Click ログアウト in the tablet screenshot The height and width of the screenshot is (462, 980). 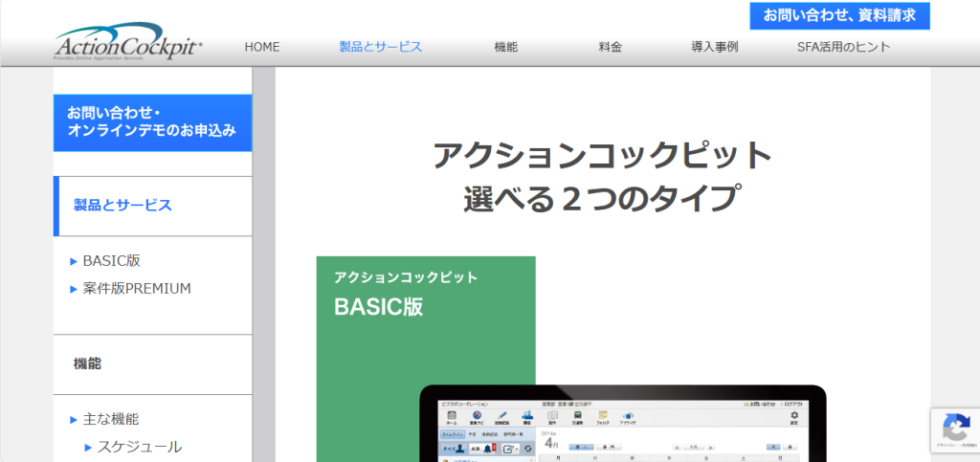[x=793, y=404]
